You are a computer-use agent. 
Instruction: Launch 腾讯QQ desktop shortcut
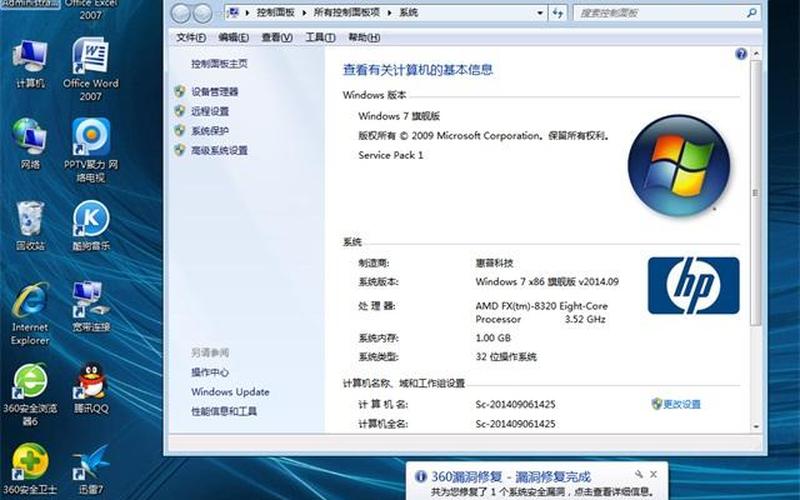pos(91,388)
